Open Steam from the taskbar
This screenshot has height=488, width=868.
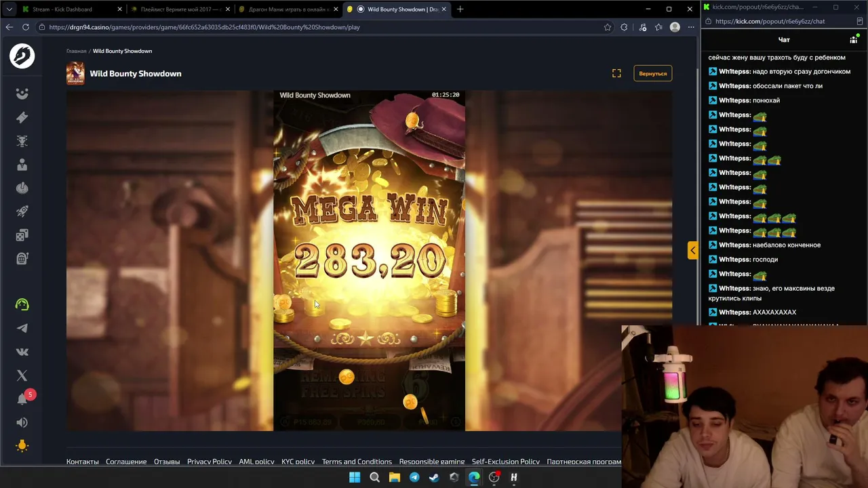(434, 477)
